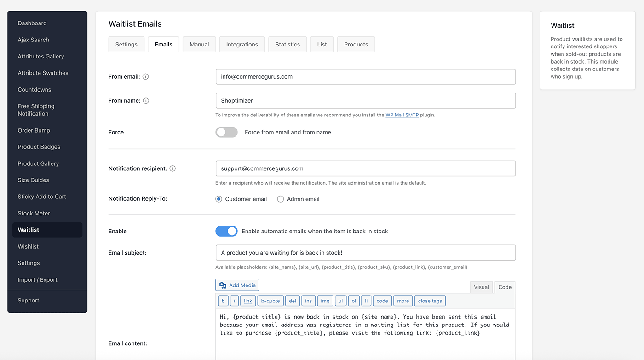The image size is (644, 360).
Task: Click inside the Email subject field
Action: click(365, 252)
